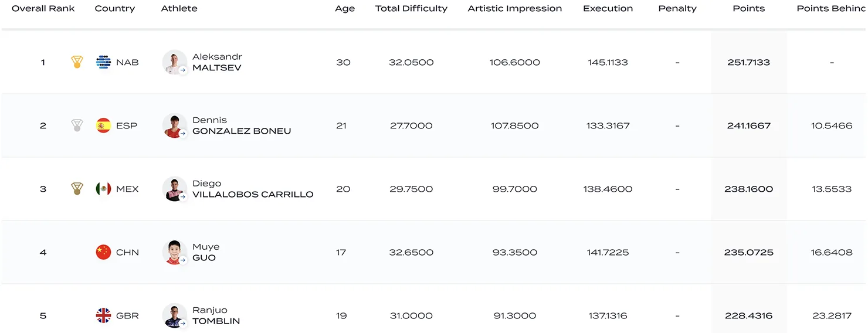868x333 pixels.
Task: Click the Total Difficulty column header
Action: tap(411, 9)
